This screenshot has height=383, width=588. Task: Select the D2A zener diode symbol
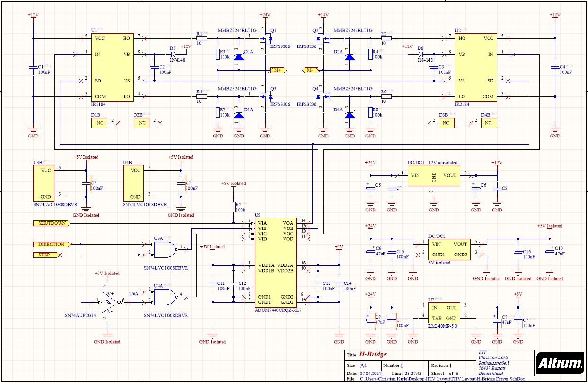[349, 57]
